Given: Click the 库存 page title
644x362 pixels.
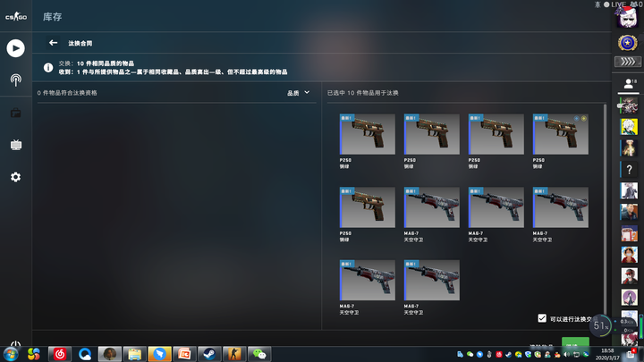Looking at the screenshot, I should (53, 17).
